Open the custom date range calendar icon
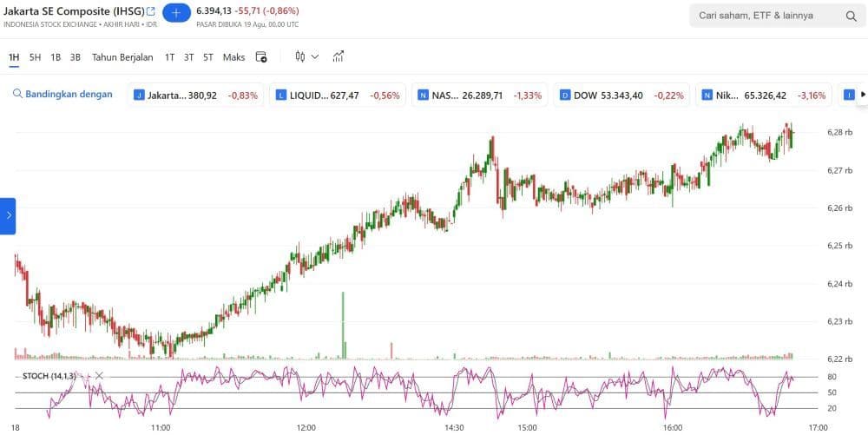Screen dimensions: 868x435 261,56
